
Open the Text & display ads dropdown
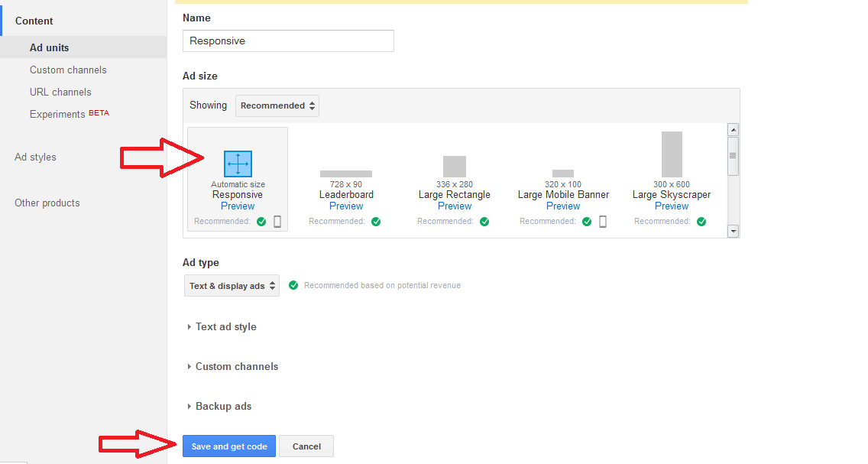click(232, 286)
